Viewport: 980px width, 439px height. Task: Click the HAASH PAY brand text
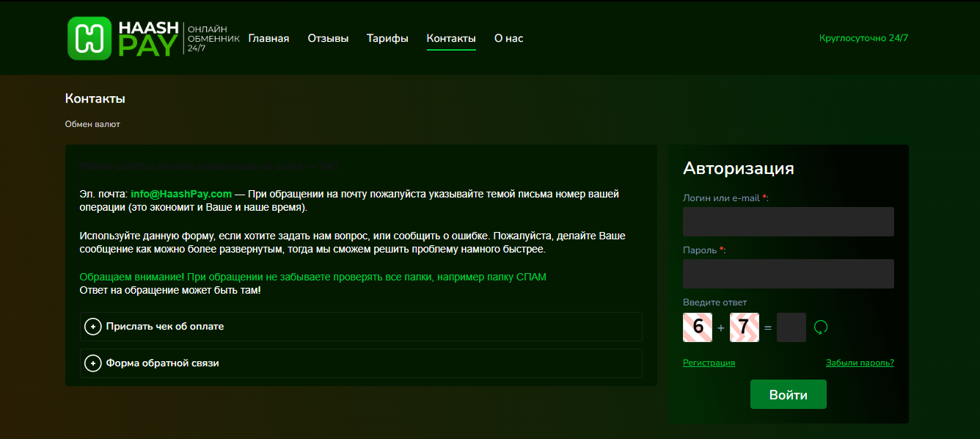148,38
